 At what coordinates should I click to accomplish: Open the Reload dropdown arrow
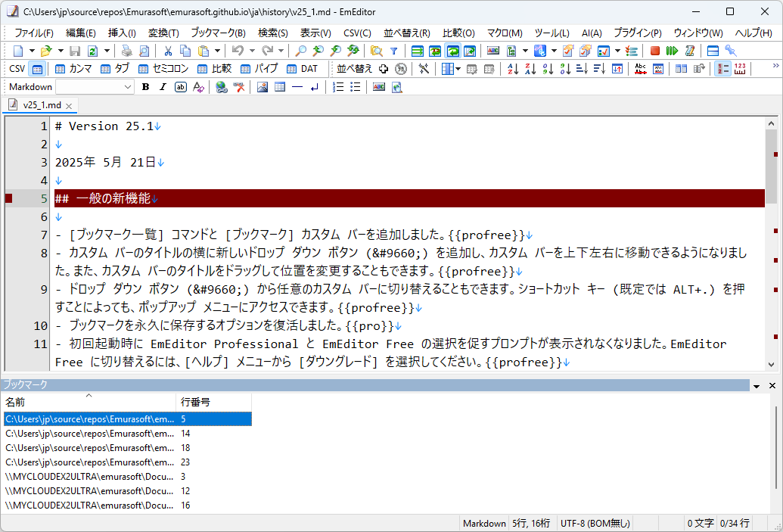pos(107,51)
